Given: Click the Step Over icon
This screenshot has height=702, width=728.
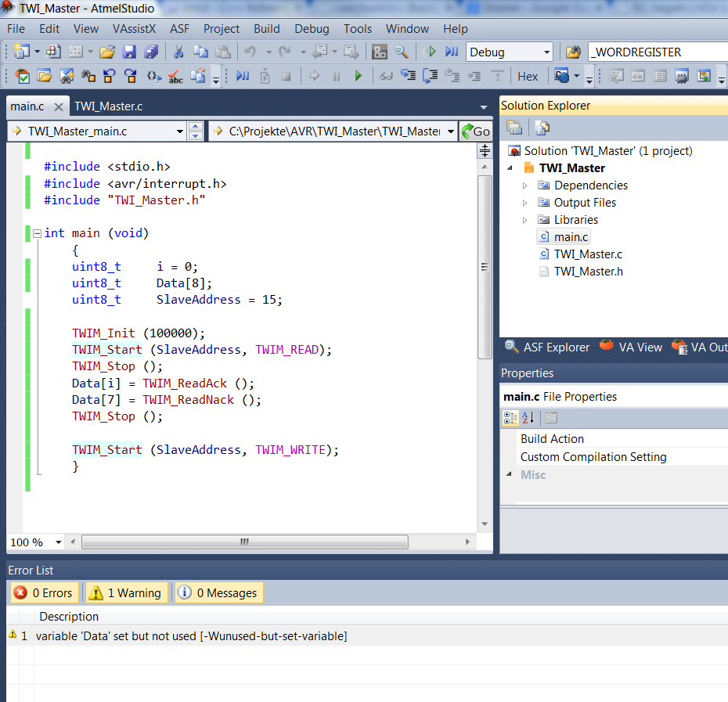Looking at the screenshot, I should (430, 76).
